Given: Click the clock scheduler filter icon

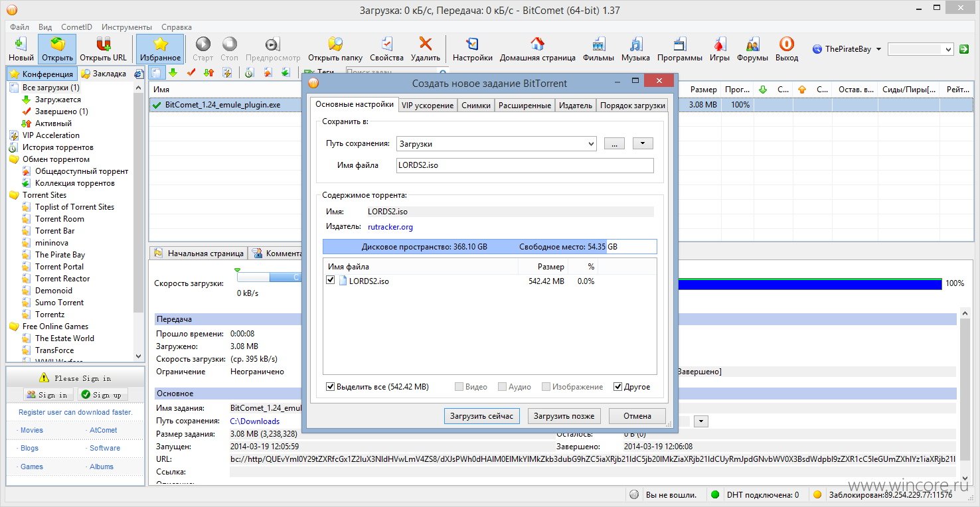Looking at the screenshot, I should tap(249, 72).
